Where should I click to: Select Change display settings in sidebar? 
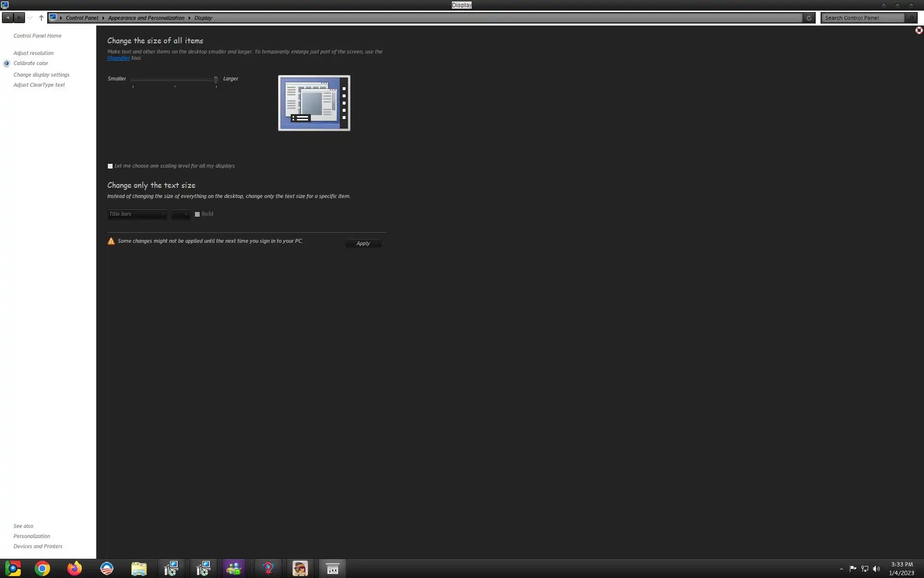(41, 75)
